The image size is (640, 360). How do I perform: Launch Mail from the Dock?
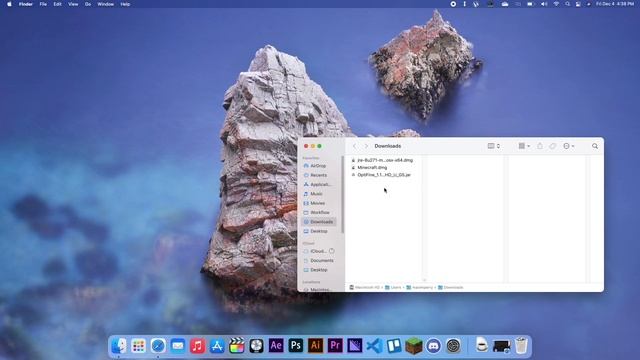[178, 346]
